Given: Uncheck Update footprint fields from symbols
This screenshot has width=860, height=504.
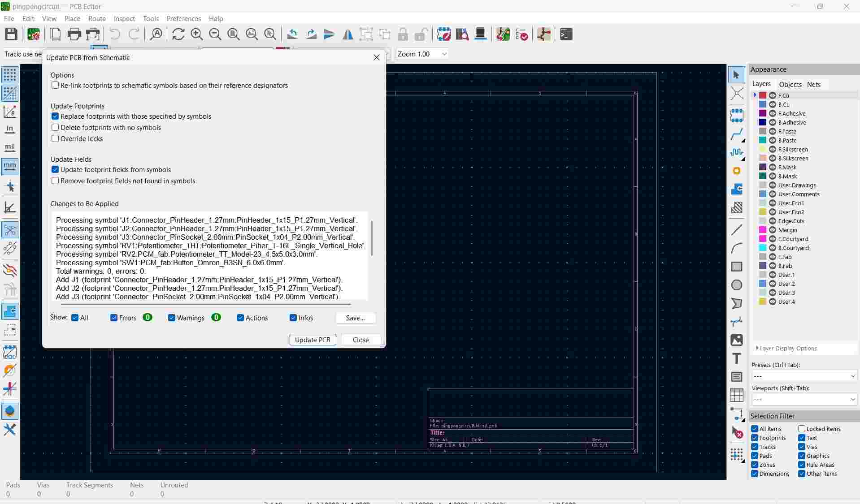Looking at the screenshot, I should (55, 169).
